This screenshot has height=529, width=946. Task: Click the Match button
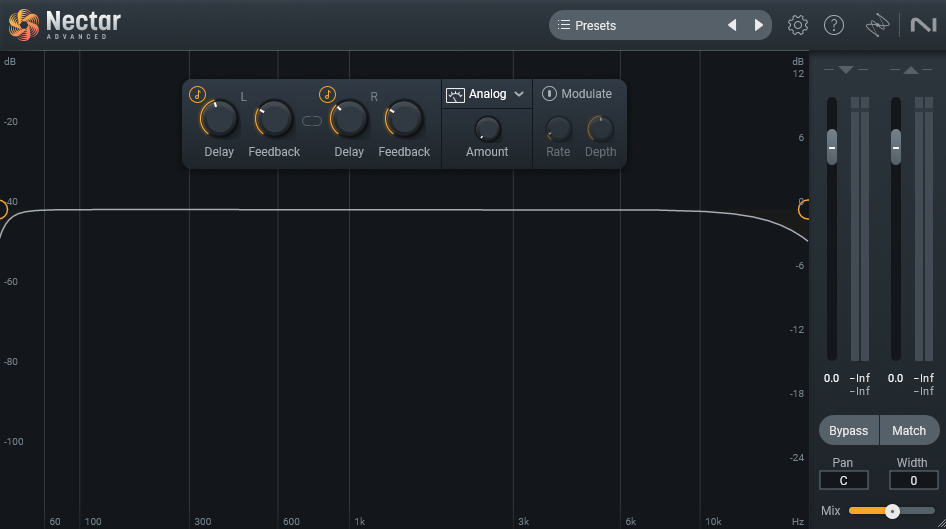[x=909, y=431]
